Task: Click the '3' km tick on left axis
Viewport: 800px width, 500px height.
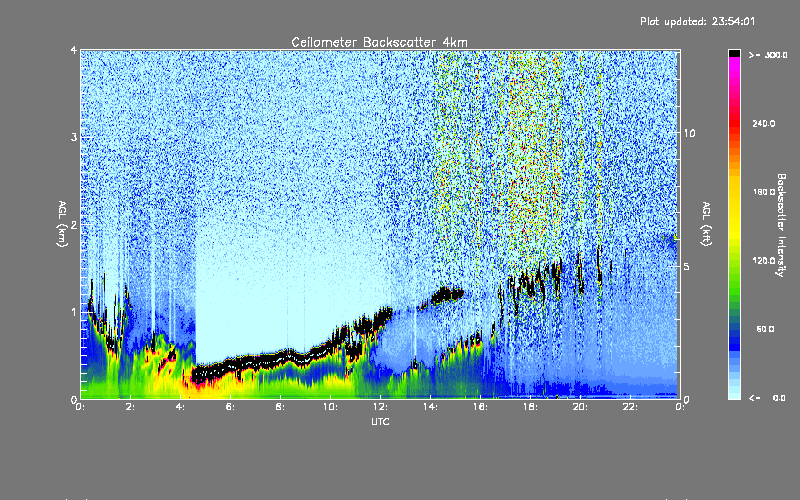Action: coord(74,137)
